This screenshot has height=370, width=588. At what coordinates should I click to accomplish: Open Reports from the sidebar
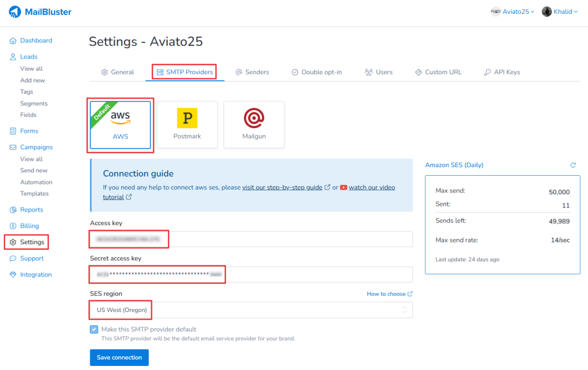tap(32, 210)
